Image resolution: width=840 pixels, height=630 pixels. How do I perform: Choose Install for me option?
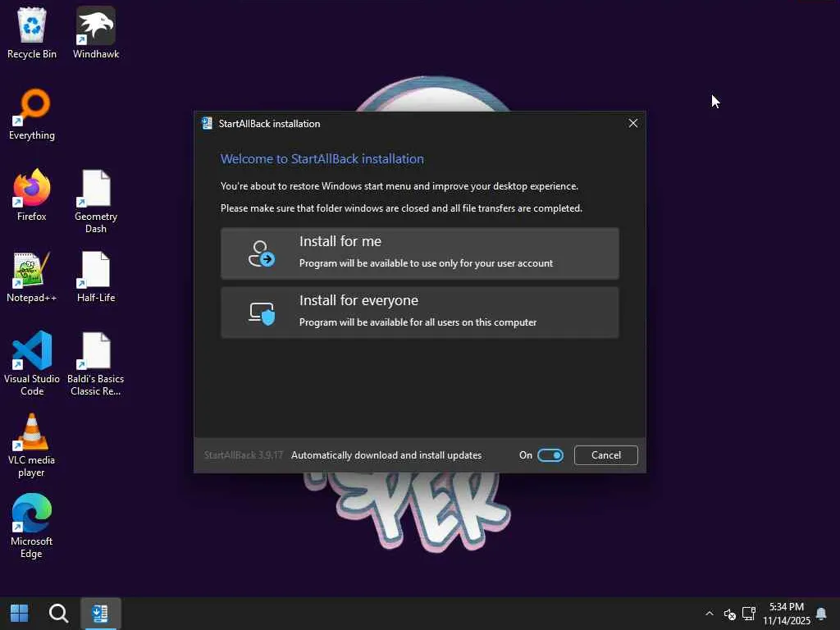419,253
